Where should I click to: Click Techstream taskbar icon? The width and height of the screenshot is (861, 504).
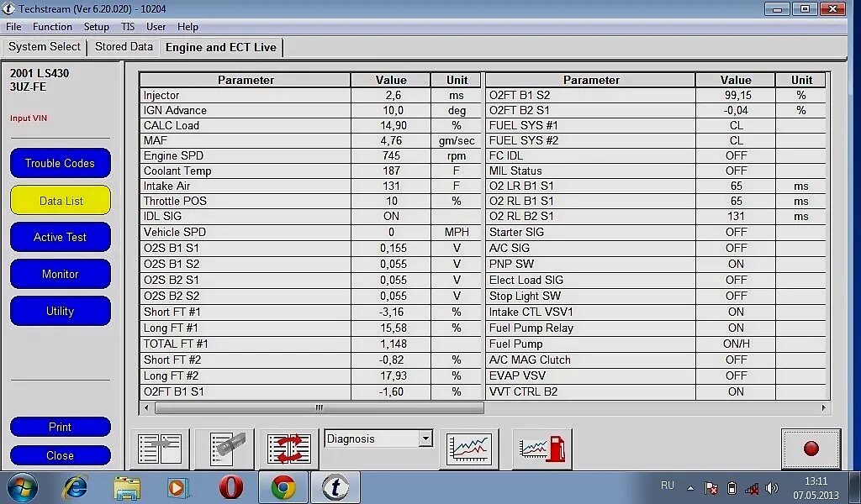[335, 487]
